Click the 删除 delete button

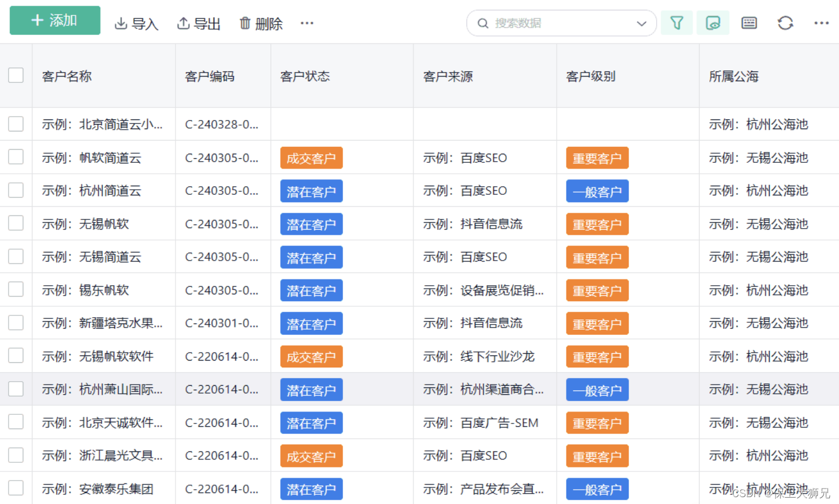pos(261,23)
